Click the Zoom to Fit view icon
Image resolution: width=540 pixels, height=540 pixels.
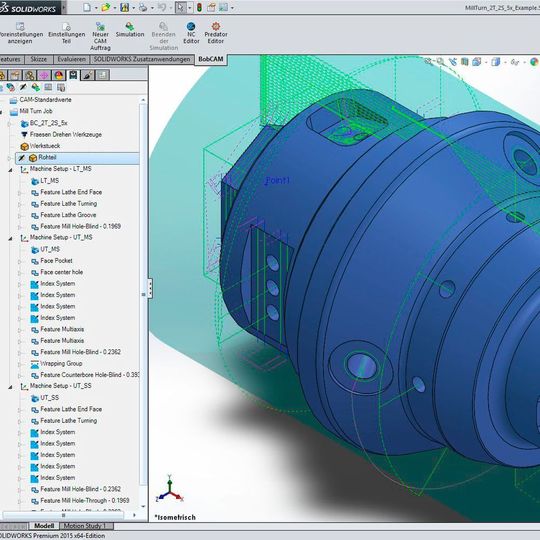pos(428,62)
